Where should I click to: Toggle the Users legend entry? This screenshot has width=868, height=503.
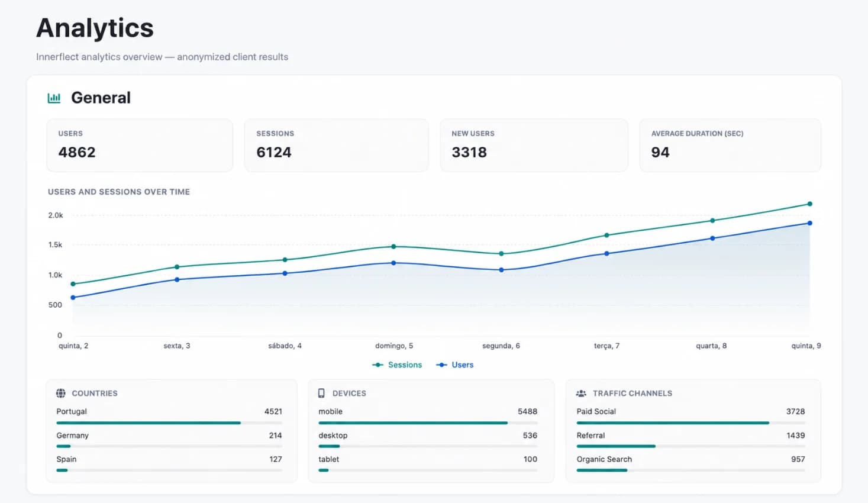[454, 365]
